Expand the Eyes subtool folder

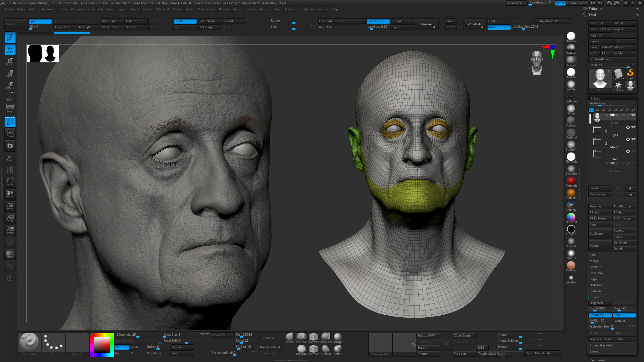[x=597, y=130]
